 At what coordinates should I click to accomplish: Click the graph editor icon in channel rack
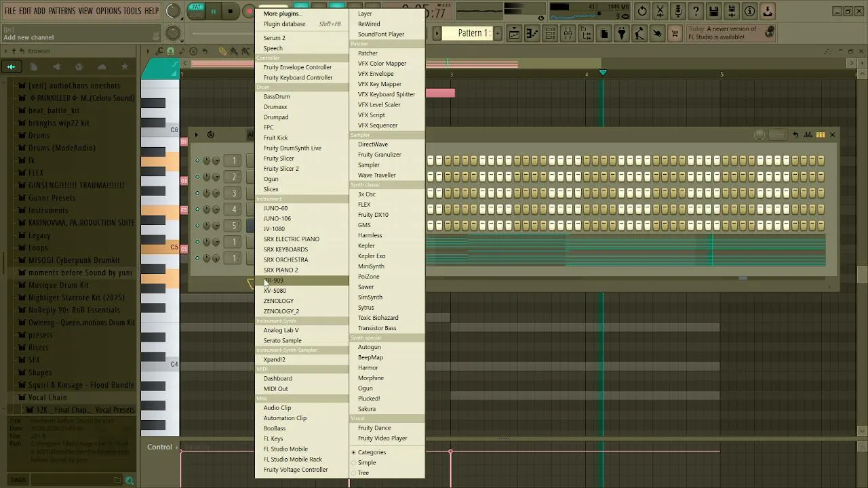pyautogui.click(x=808, y=135)
